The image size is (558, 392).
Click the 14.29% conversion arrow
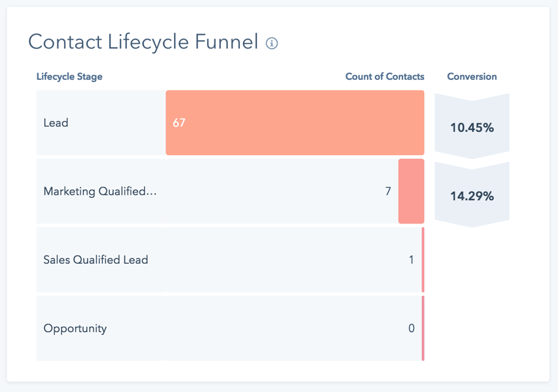click(471, 194)
